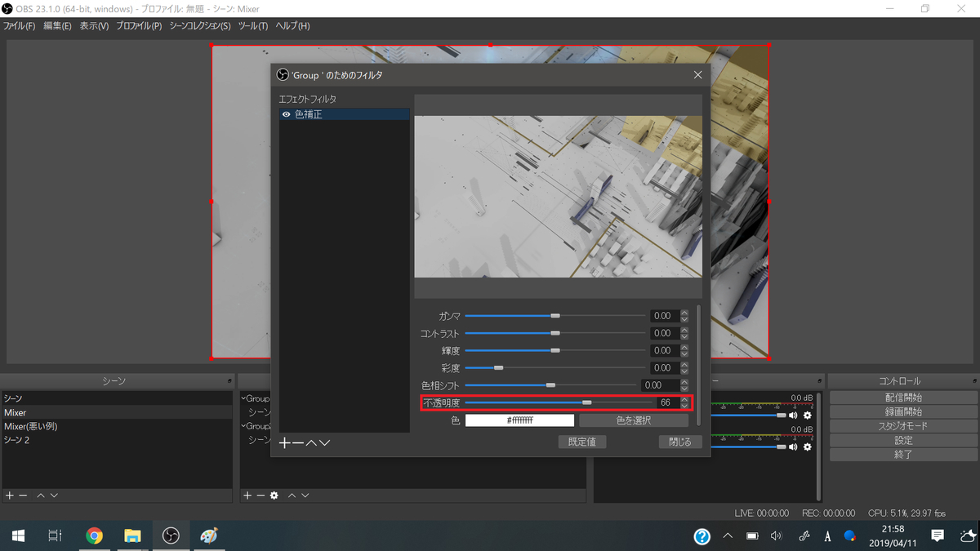This screenshot has width=980, height=551.
Task: Open the ツール(T) menu
Action: [x=253, y=26]
